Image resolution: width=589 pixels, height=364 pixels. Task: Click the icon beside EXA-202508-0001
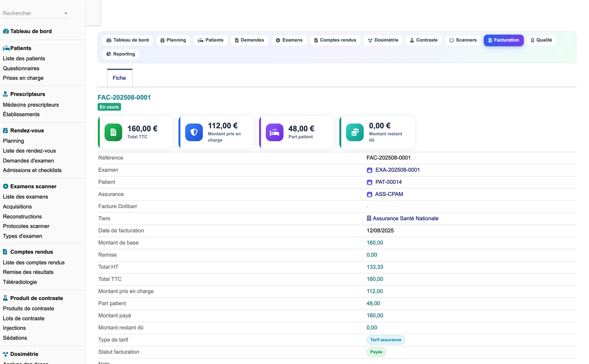[x=370, y=170]
